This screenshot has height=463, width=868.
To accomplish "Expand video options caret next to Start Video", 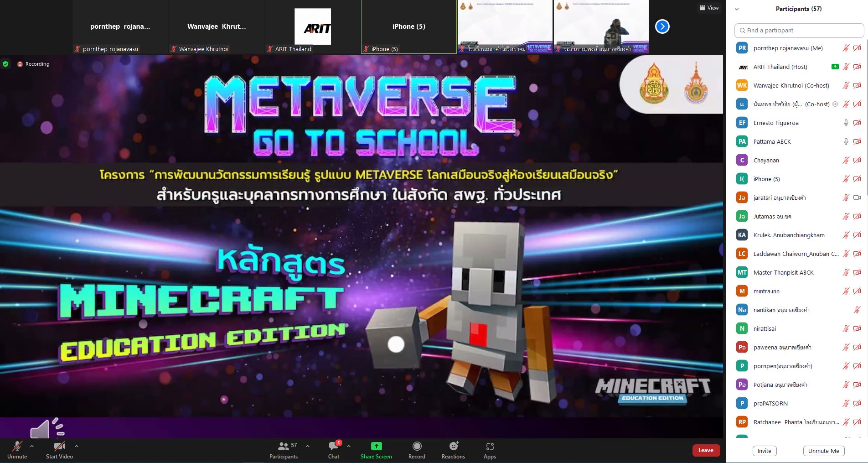I will tap(77, 446).
